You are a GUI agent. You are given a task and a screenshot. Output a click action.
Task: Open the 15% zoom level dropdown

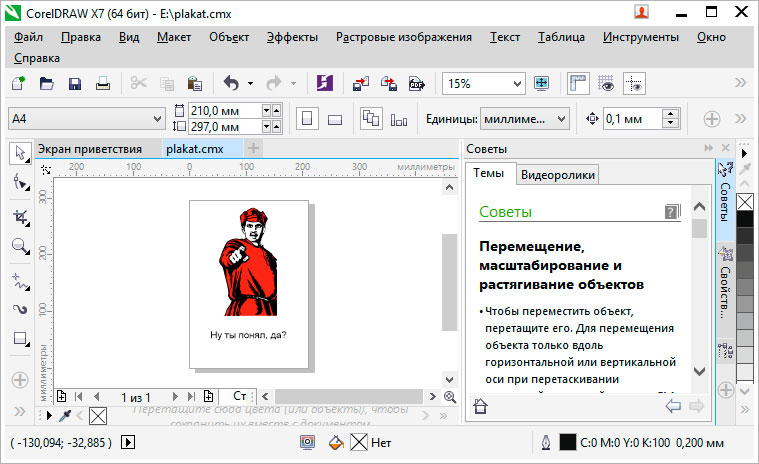518,84
